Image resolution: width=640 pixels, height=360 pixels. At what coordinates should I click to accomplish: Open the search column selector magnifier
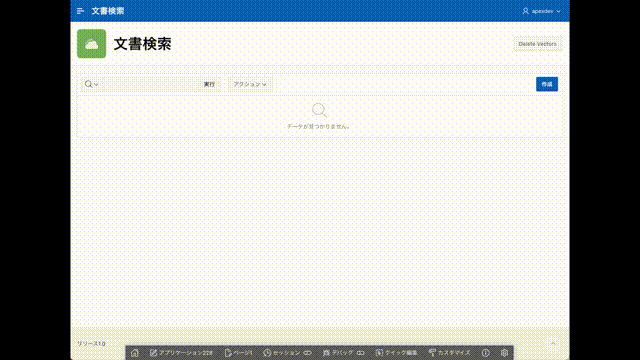point(91,84)
